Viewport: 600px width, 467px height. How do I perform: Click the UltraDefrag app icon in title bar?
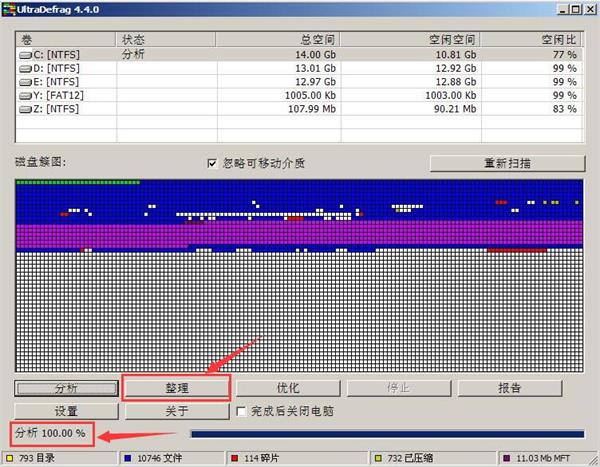pyautogui.click(x=9, y=9)
